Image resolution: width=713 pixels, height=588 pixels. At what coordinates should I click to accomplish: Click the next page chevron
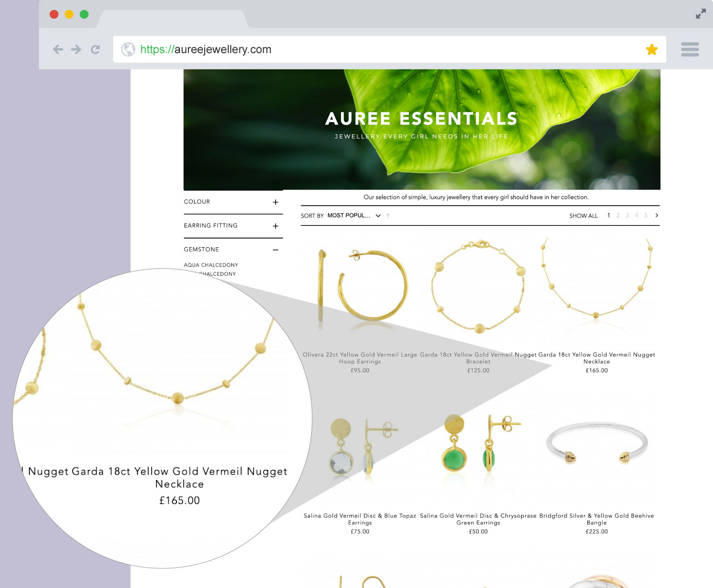pyautogui.click(x=657, y=215)
